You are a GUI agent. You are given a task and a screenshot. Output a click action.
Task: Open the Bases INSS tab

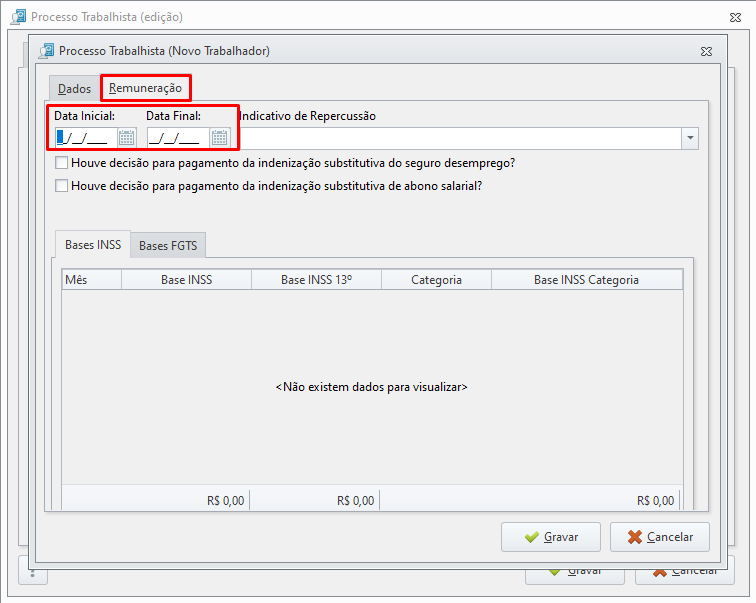click(x=93, y=244)
